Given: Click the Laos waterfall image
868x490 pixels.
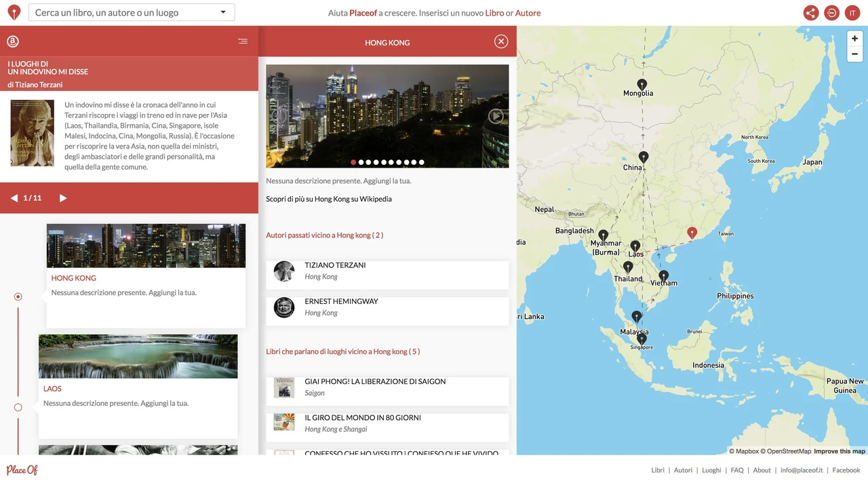Looking at the screenshot, I should [138, 356].
